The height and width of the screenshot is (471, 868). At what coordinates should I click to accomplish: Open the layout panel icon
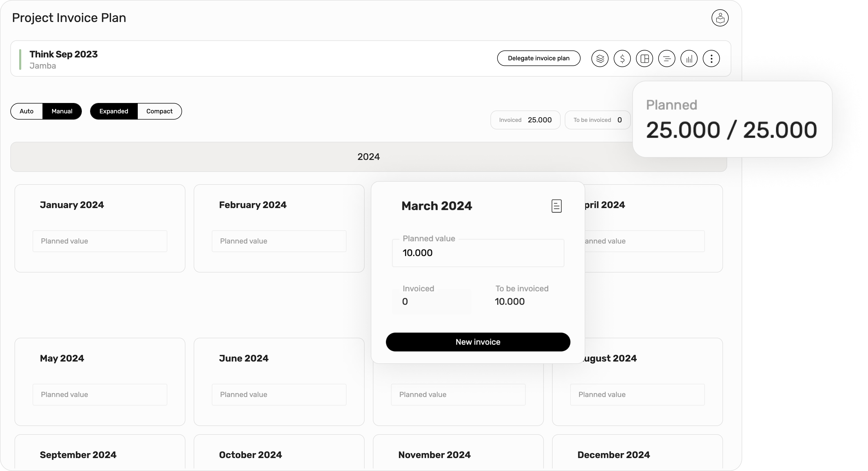(x=644, y=58)
